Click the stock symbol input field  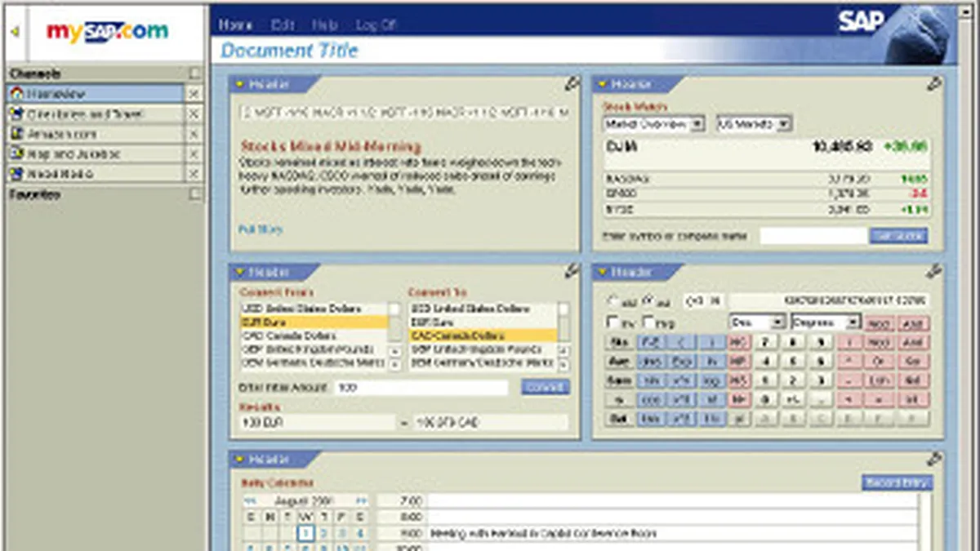(813, 236)
